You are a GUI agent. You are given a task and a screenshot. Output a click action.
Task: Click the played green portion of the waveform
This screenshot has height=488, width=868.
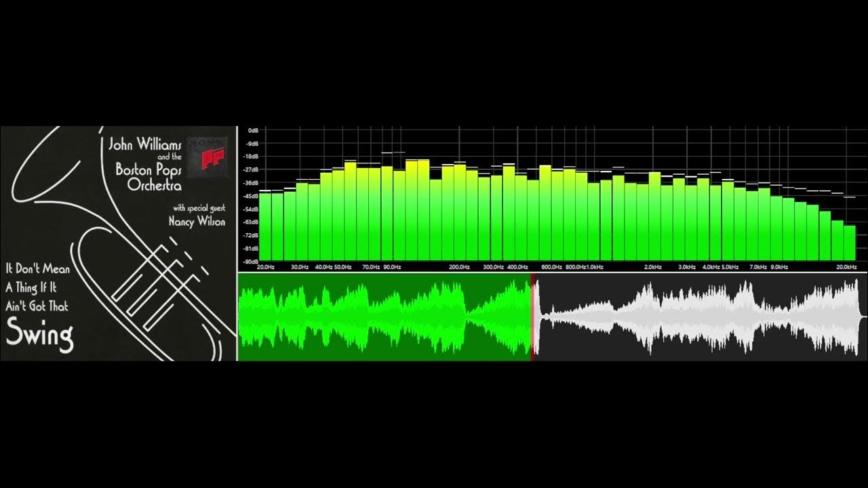384,317
